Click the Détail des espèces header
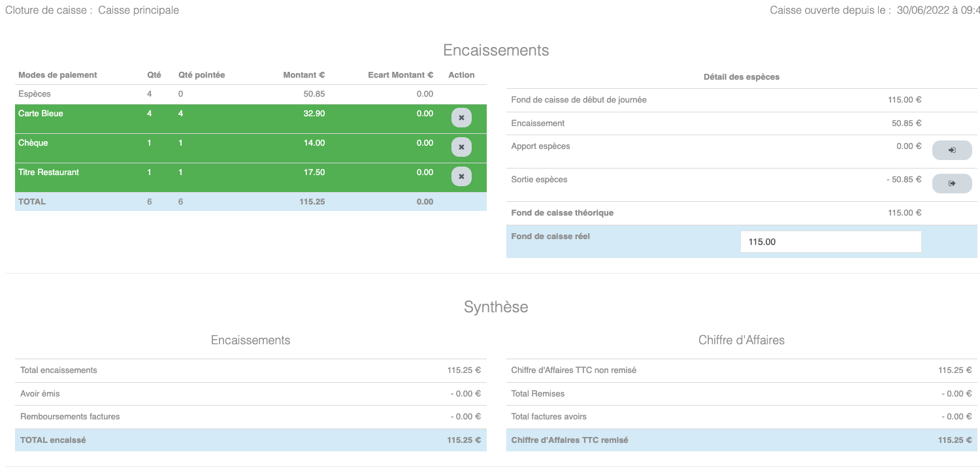Image resolution: width=980 pixels, height=469 pixels. coord(742,77)
